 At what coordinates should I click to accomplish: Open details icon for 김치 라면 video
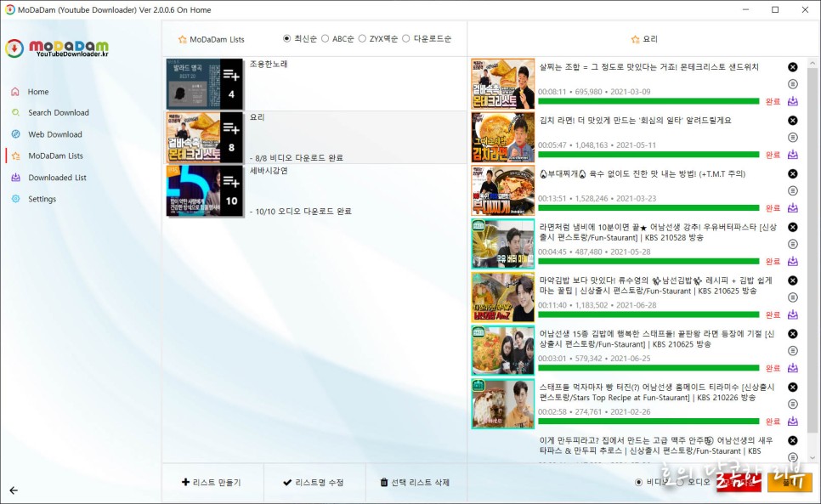click(793, 137)
